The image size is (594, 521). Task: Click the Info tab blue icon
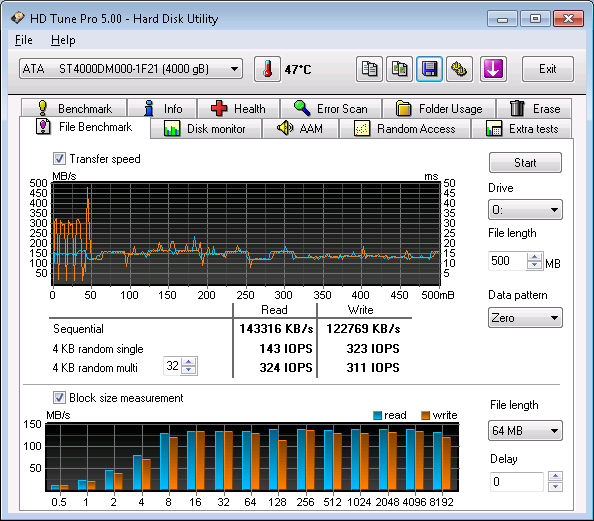tap(149, 108)
